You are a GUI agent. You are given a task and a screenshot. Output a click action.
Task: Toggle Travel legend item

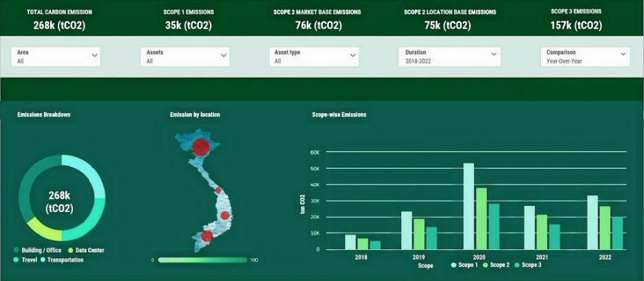coord(26,260)
